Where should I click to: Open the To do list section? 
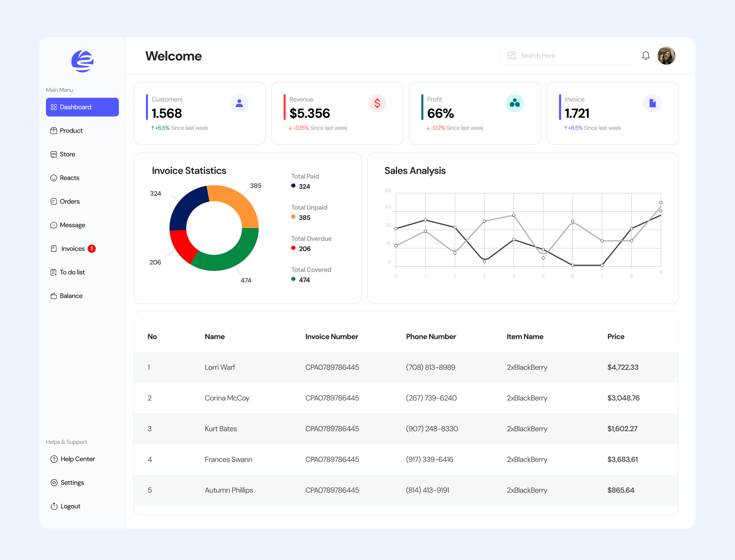point(72,272)
